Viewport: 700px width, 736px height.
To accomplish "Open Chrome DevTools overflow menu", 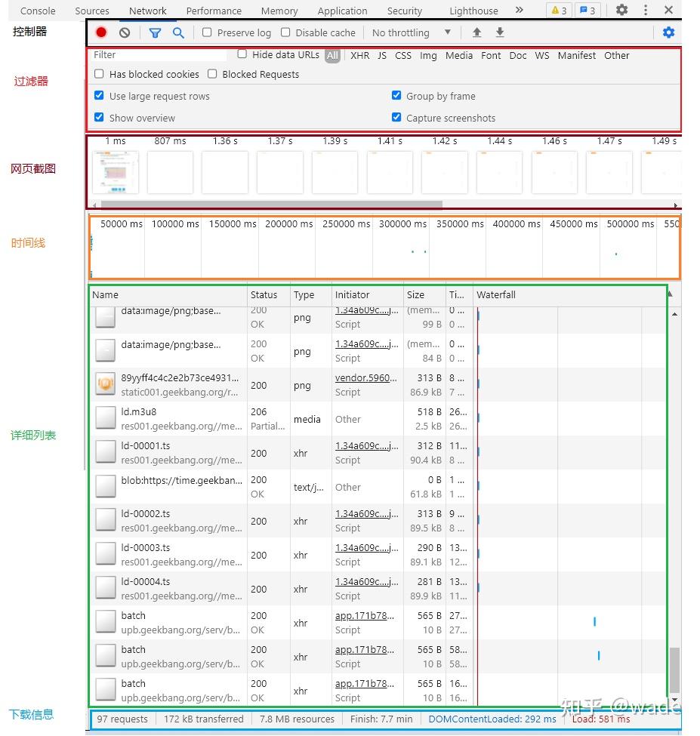I will pyautogui.click(x=646, y=11).
